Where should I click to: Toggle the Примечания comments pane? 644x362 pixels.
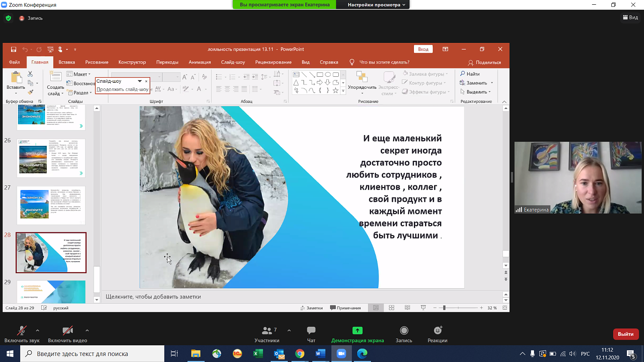tap(345, 308)
